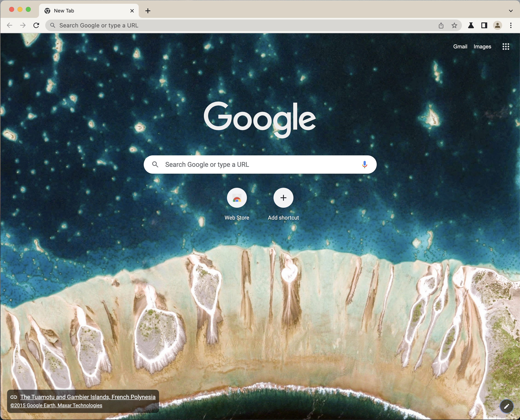Click the share page icon

pyautogui.click(x=441, y=25)
